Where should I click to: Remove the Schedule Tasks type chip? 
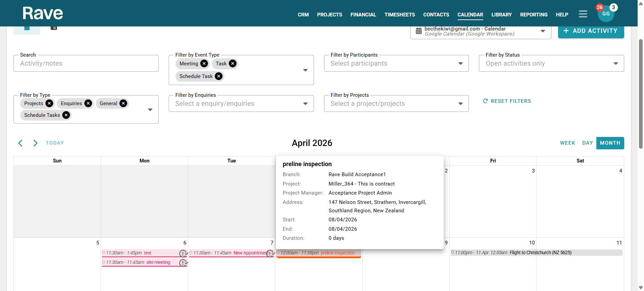[66, 115]
